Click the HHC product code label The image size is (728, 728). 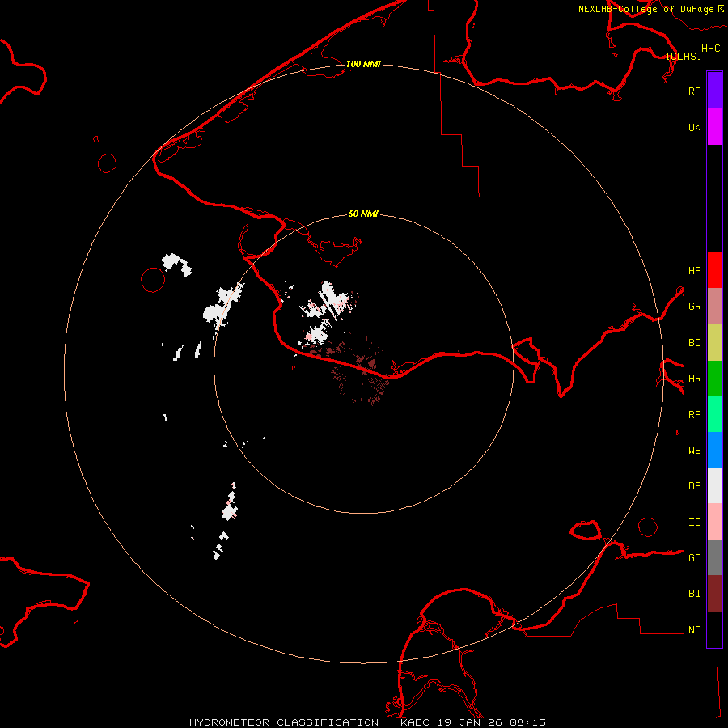coord(710,49)
